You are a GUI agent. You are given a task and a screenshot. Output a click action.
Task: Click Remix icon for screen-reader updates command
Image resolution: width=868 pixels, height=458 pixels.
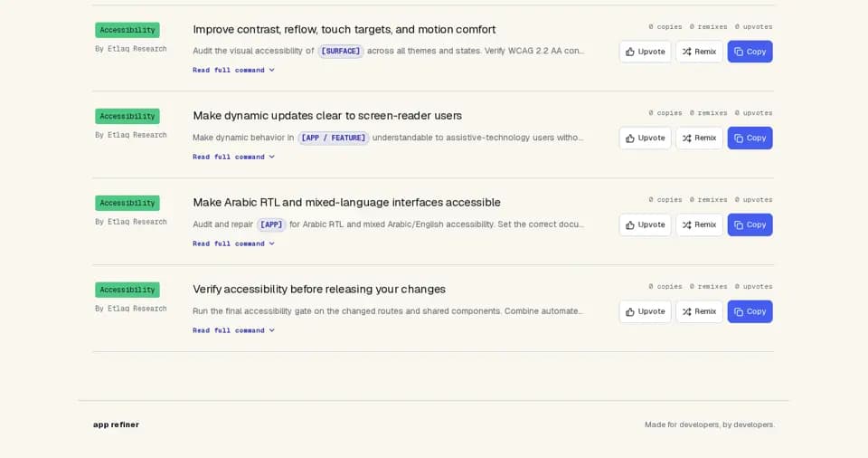pos(686,138)
